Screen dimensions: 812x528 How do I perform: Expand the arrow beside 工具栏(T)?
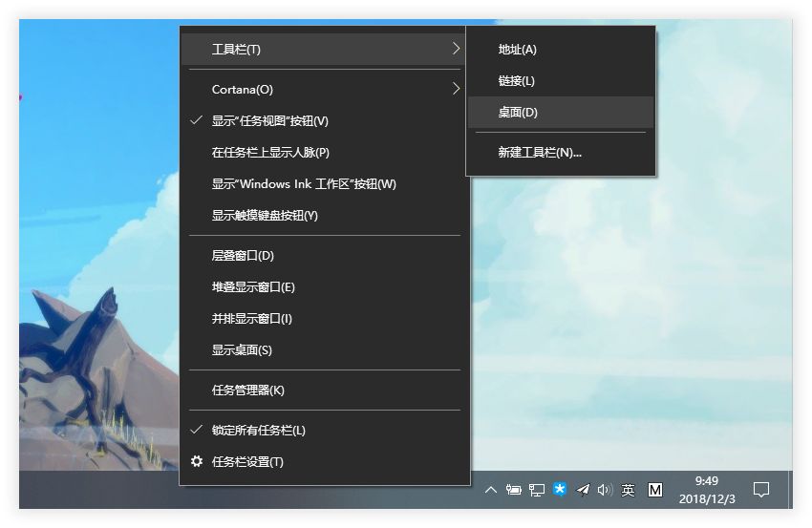(x=456, y=49)
